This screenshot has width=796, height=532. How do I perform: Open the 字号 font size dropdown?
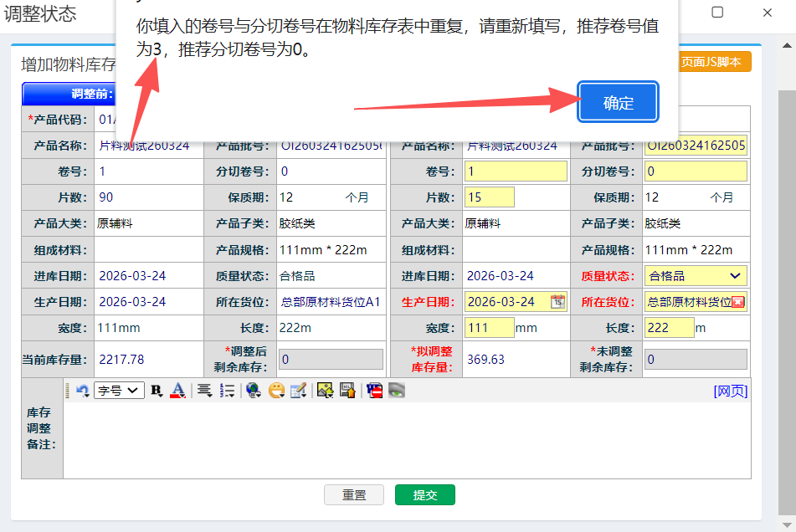119,391
